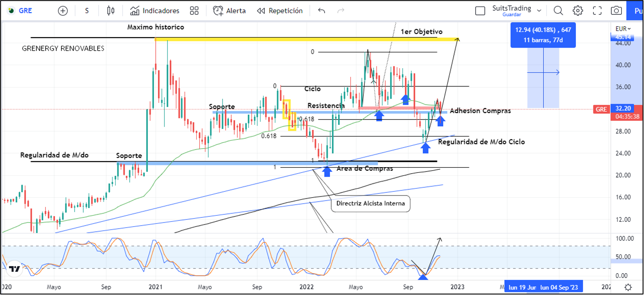Take a chart snapshot with camera icon

[x=616, y=11]
